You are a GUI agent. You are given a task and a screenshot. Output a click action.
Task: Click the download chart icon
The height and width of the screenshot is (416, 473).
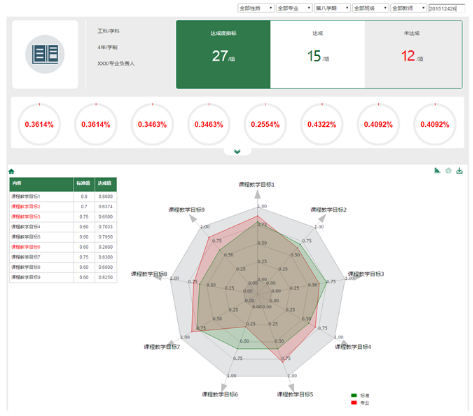459,171
